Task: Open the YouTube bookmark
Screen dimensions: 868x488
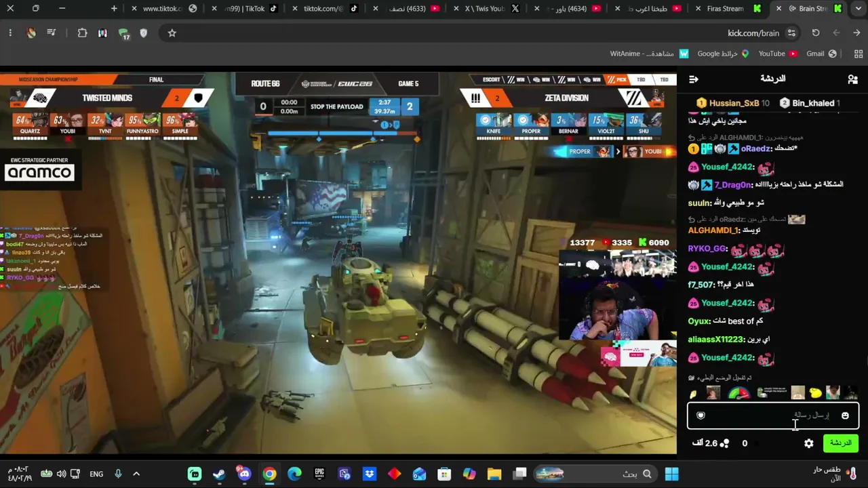Action: pyautogui.click(x=778, y=54)
